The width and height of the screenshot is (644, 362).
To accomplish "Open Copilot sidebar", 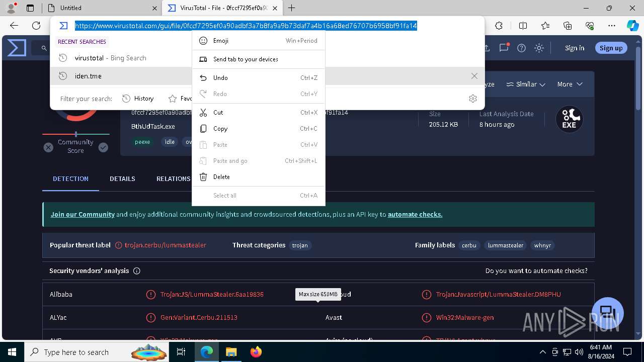I will point(632,26).
